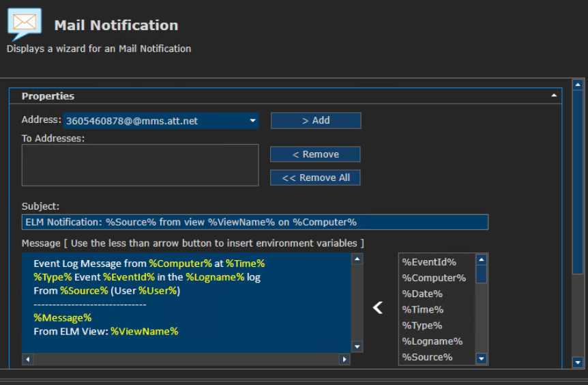Click the Mail Notification envelope icon
Viewport: 588px width, 385px height.
pyautogui.click(x=25, y=25)
